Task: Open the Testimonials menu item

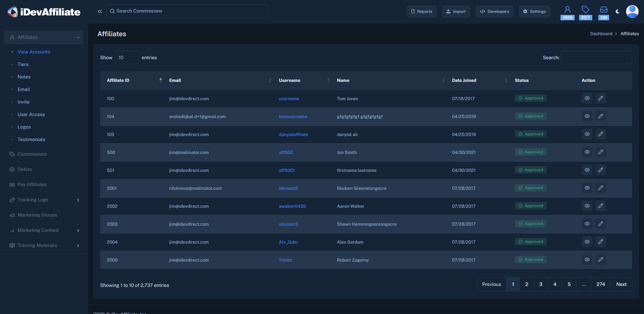Action: click(x=31, y=139)
